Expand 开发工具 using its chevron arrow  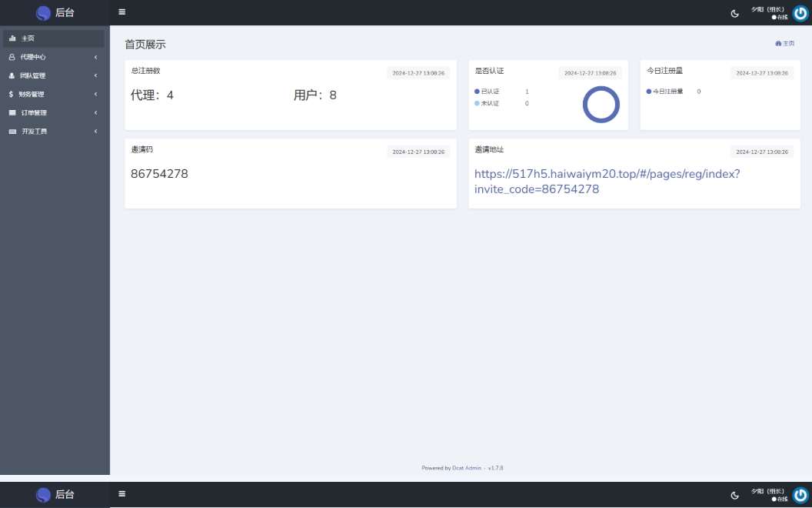point(96,132)
